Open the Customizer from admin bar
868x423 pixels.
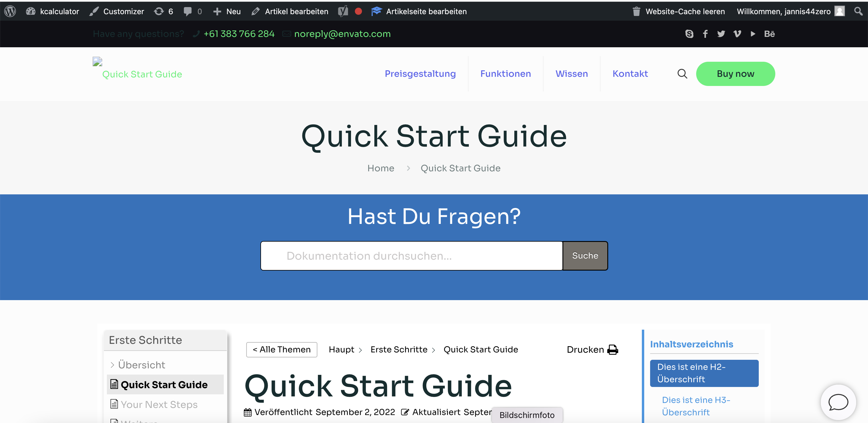tap(117, 12)
